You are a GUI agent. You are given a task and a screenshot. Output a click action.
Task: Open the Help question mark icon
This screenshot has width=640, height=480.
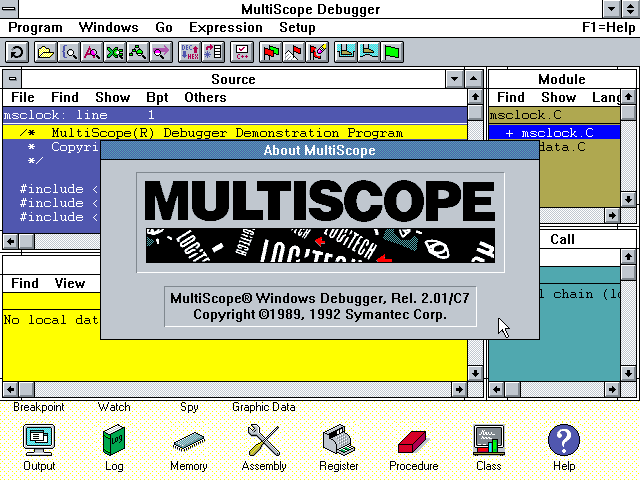(564, 440)
